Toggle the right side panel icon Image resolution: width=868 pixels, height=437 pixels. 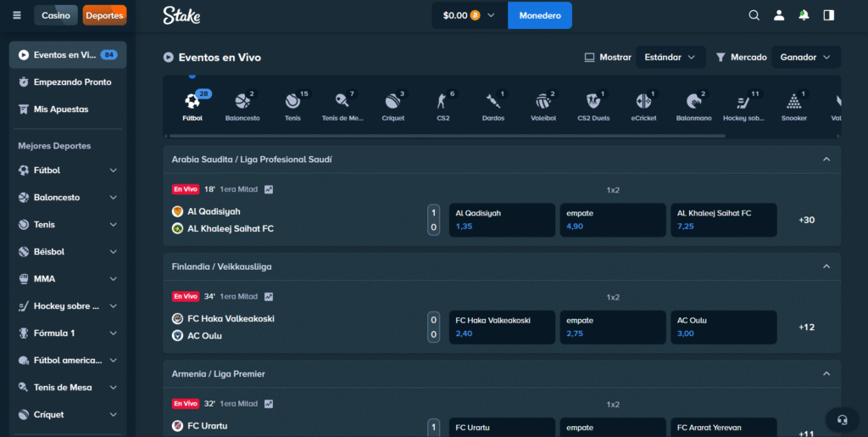[x=828, y=15]
